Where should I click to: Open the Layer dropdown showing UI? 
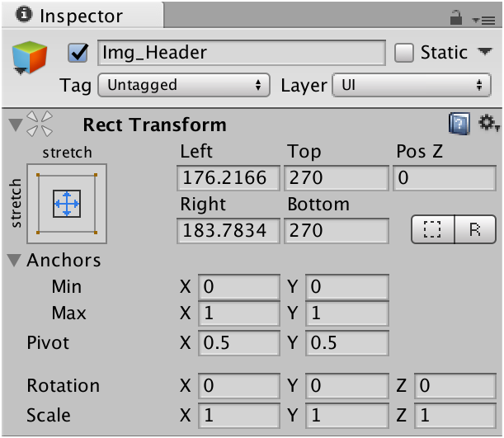411,85
